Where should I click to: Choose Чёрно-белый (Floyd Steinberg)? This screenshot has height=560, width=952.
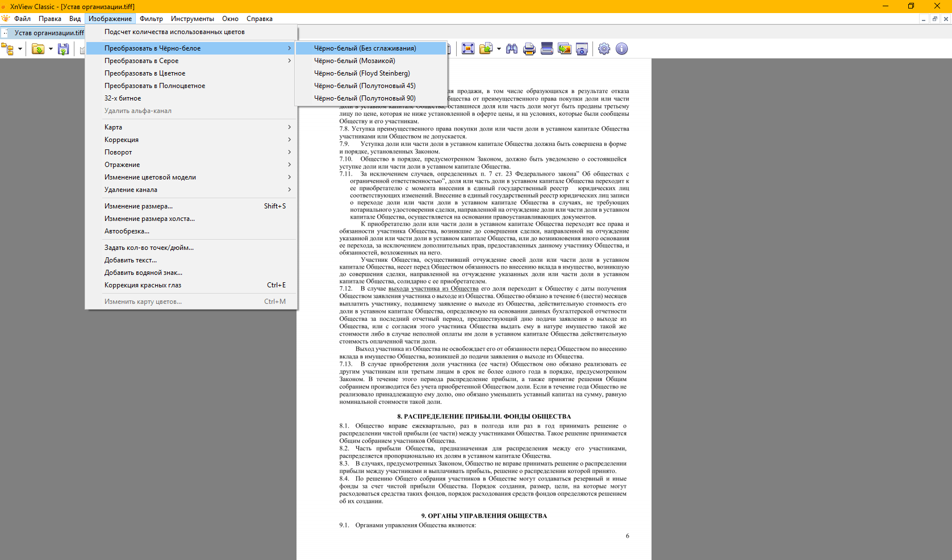(x=371, y=73)
